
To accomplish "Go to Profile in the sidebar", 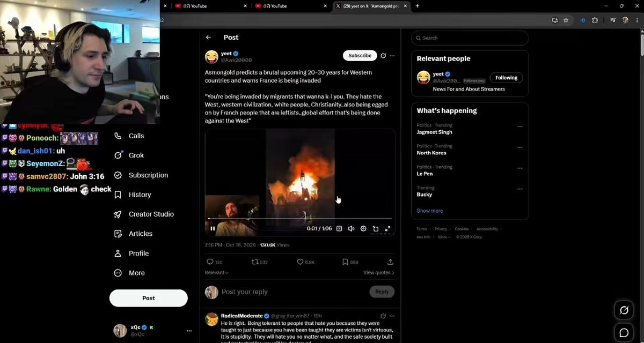I will pos(131,253).
